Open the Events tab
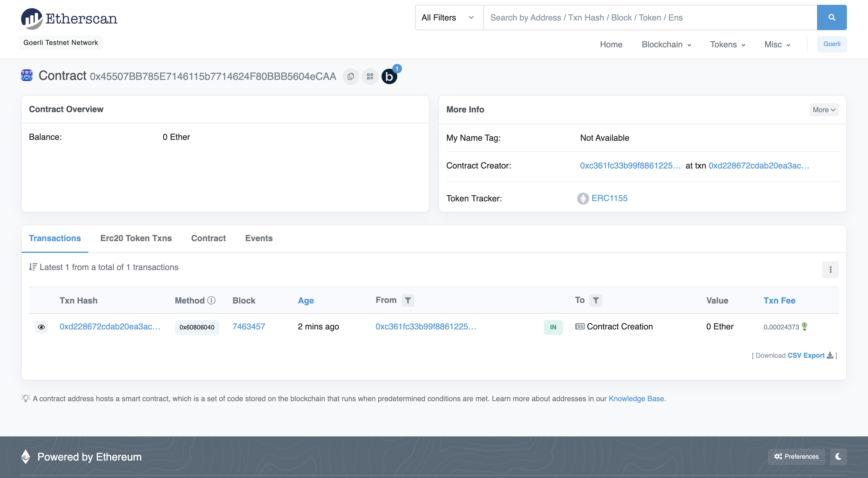Screen dimensions: 868x478 coord(259,238)
